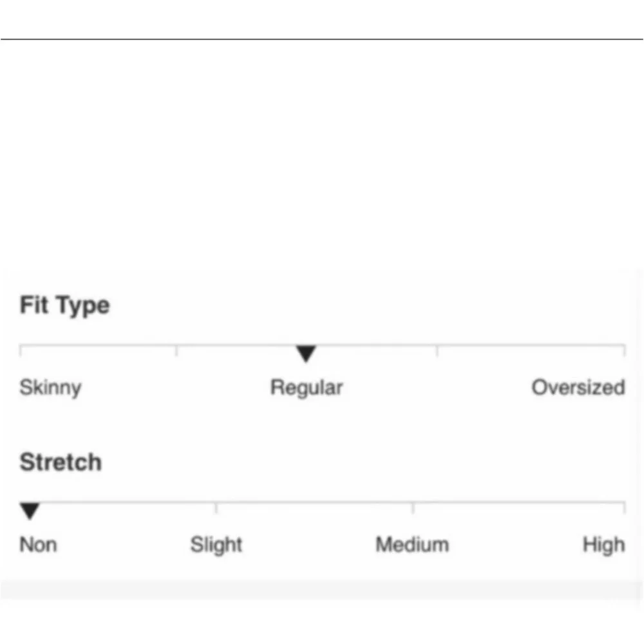Click the horizontal divider line at top
Screen dimensions: 644x644
point(322,39)
